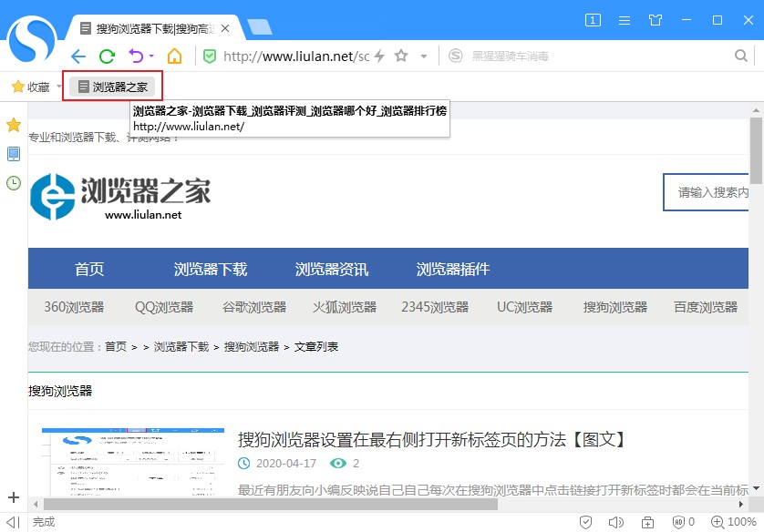Viewport: 764px width, 532px height.
Task: Close the 搜狗浏览器下载 tab
Action: click(x=225, y=29)
